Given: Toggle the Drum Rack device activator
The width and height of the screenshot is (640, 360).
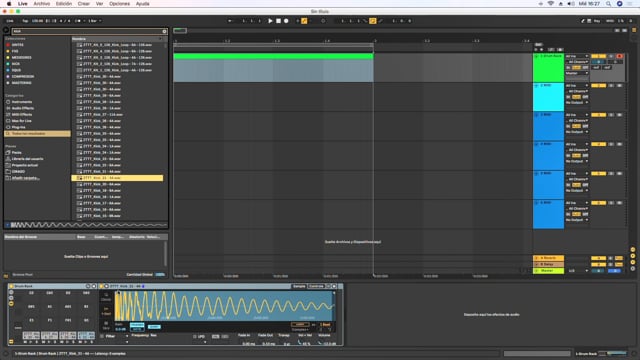Looking at the screenshot, I should (x=11, y=287).
